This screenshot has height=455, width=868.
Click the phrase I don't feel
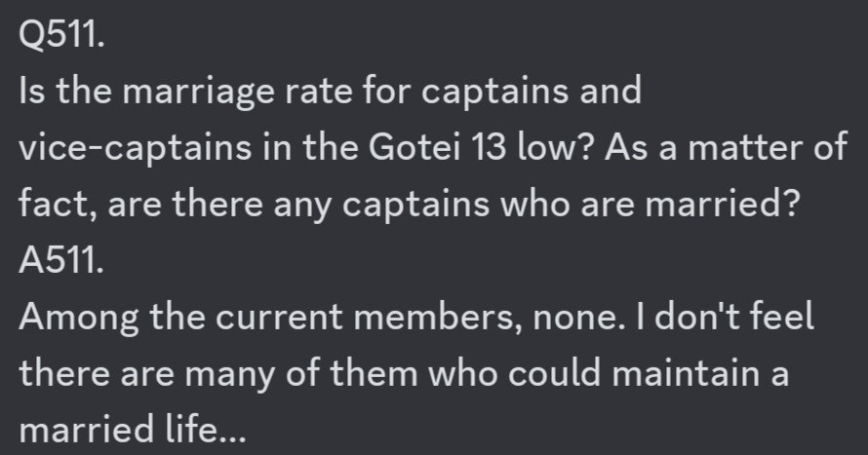tap(726, 317)
